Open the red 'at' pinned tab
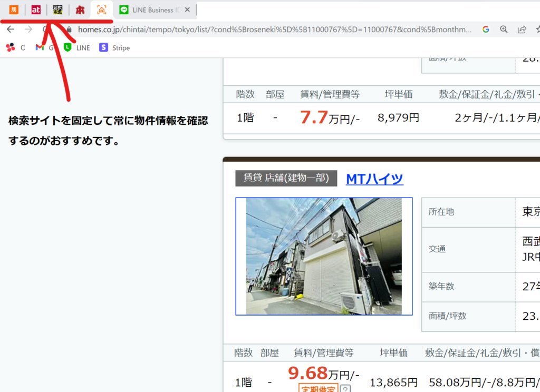 36,9
